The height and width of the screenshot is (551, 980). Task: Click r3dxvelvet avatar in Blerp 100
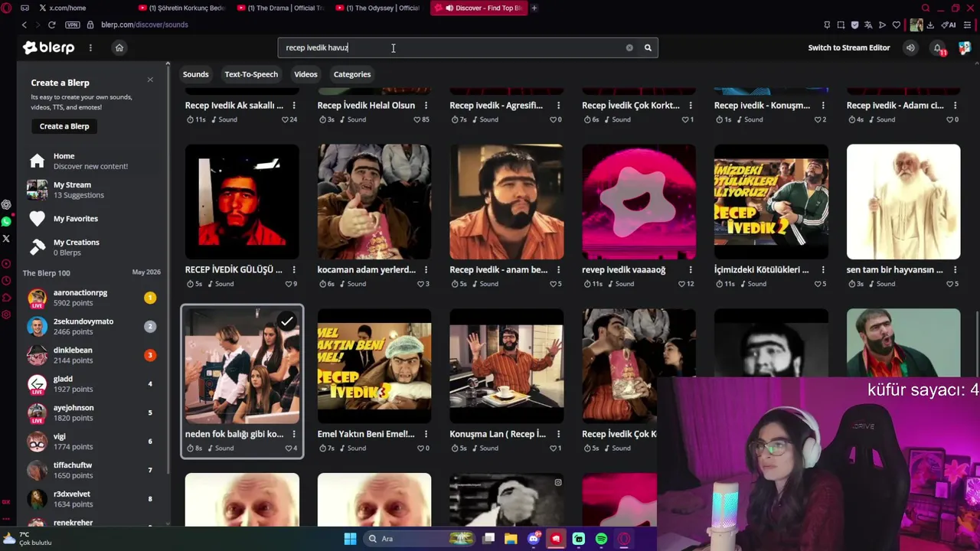37,499
